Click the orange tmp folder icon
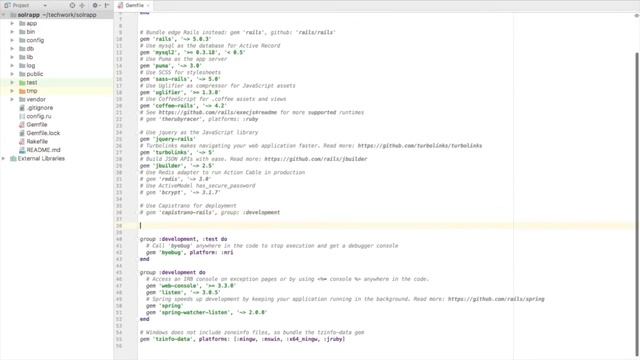The height and width of the screenshot is (360, 640). pyautogui.click(x=22, y=91)
